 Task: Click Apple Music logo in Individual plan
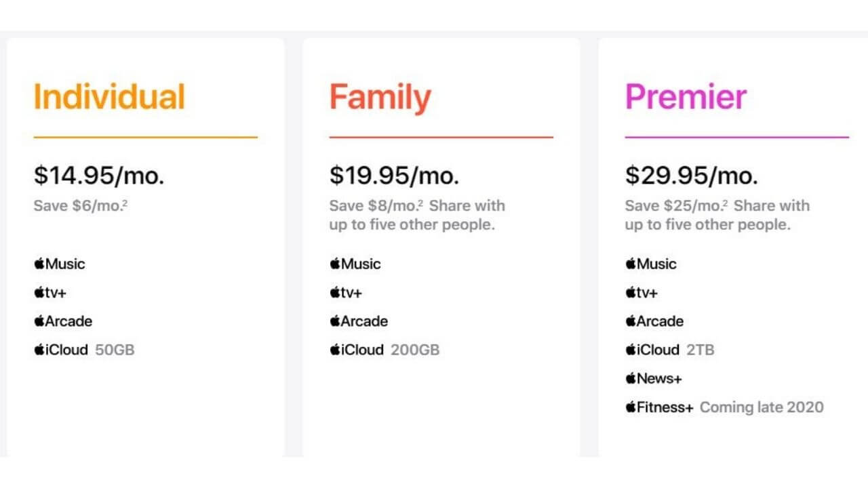click(60, 264)
